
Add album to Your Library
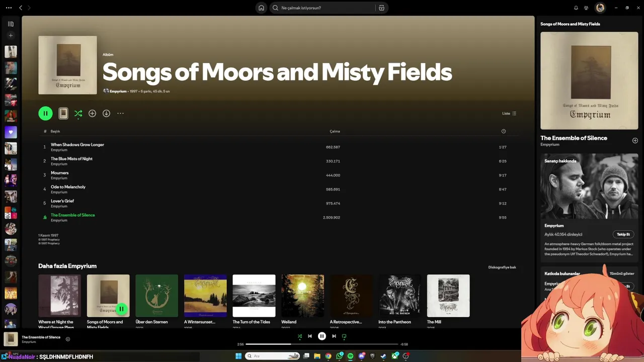[92, 113]
